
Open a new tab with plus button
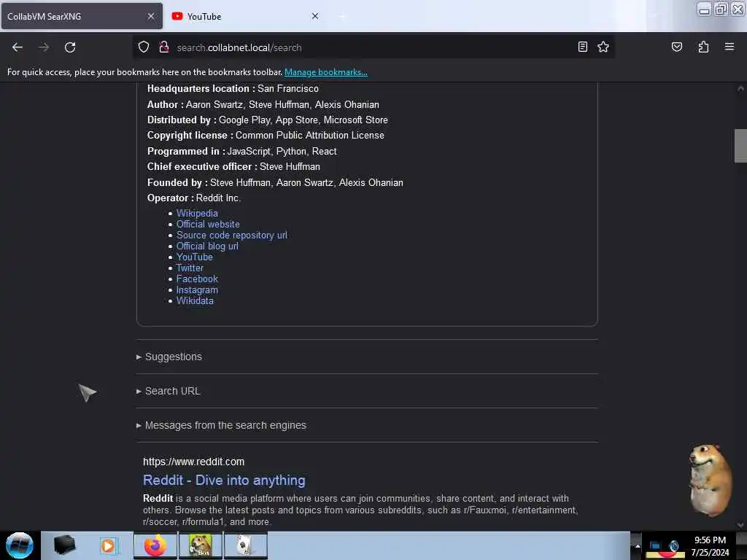pyautogui.click(x=341, y=16)
